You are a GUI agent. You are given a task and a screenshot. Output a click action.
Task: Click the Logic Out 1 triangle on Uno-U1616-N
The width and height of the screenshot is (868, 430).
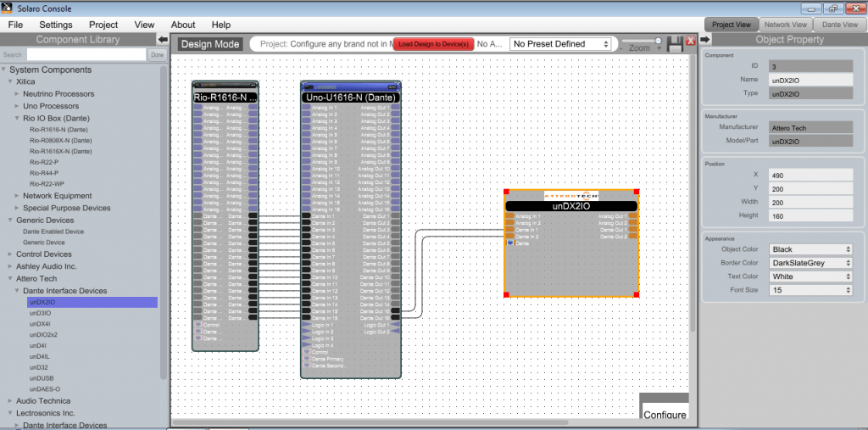[395, 325]
